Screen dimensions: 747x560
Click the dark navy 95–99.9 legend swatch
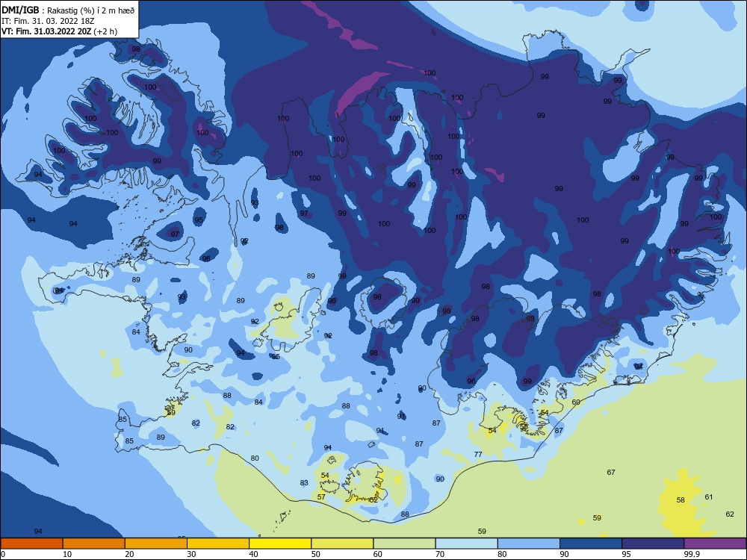click(653, 544)
